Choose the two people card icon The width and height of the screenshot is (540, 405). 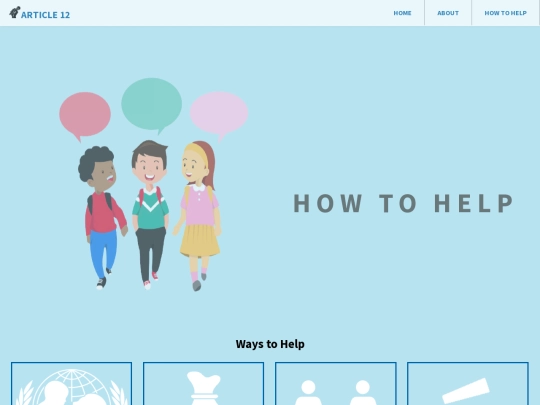335,392
